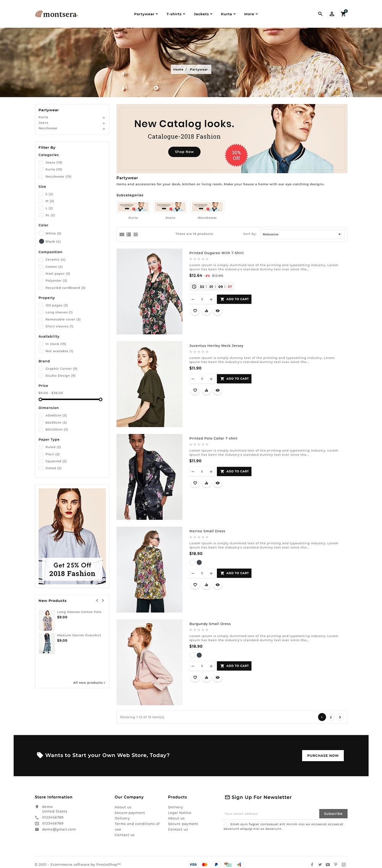Select the Black color filter swatch

(41, 241)
